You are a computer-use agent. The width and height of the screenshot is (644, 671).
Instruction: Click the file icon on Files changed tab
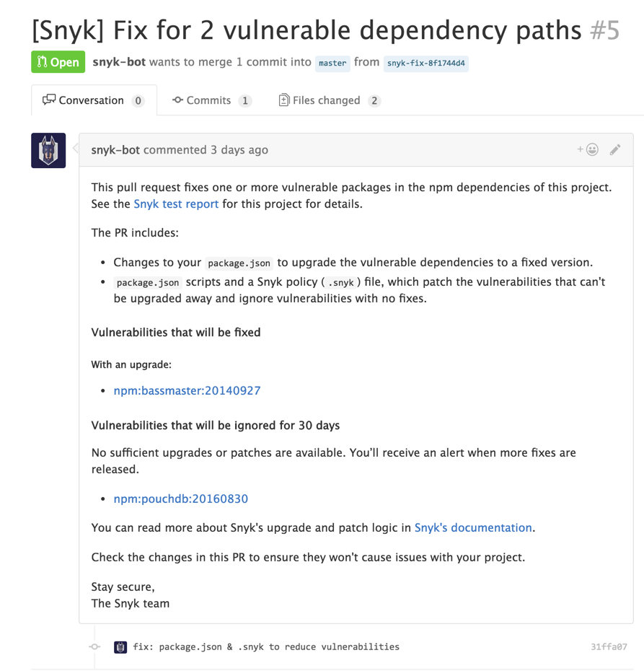284,100
